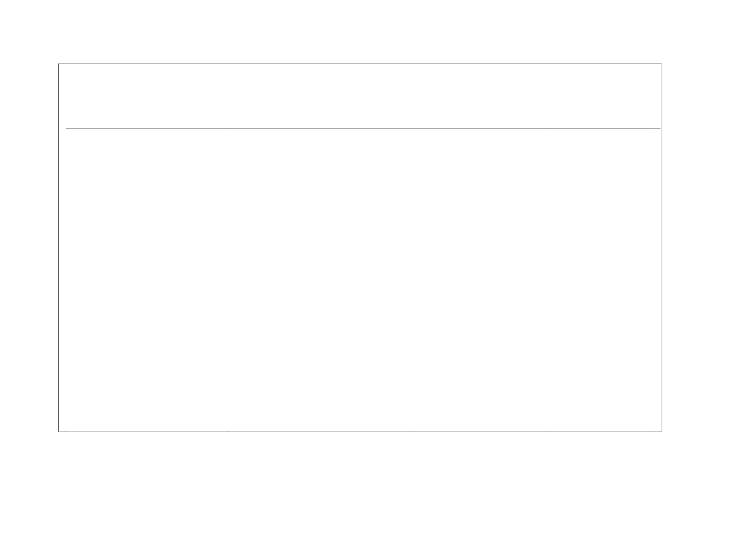Click the left border of the framed panel
The image size is (756, 535).
click(x=59, y=248)
